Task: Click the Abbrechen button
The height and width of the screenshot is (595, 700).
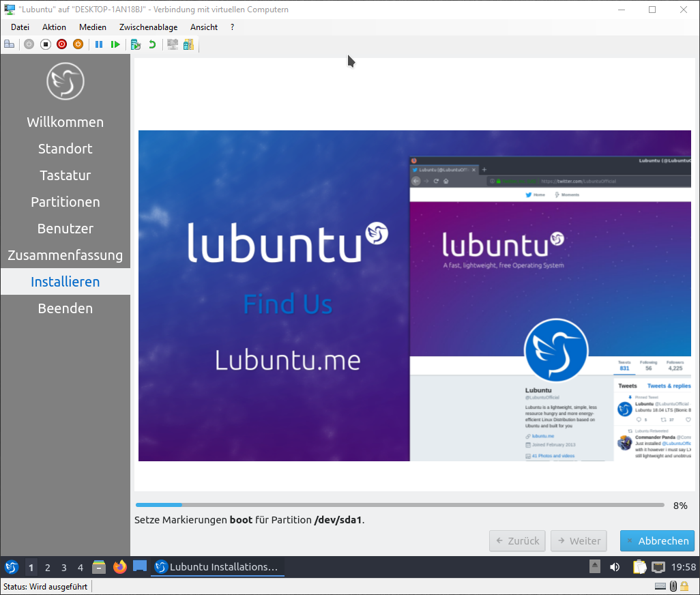Action: [657, 540]
